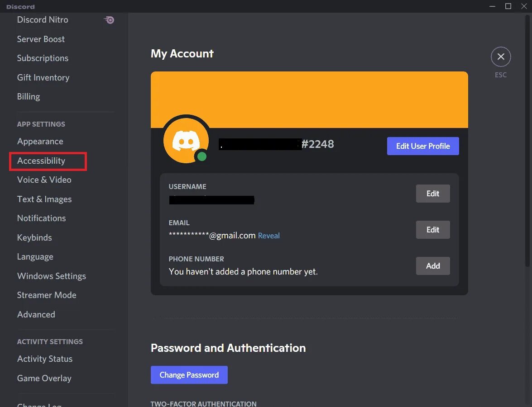This screenshot has width=532, height=407.
Task: Click the Password and Authentication heading
Action: click(228, 348)
